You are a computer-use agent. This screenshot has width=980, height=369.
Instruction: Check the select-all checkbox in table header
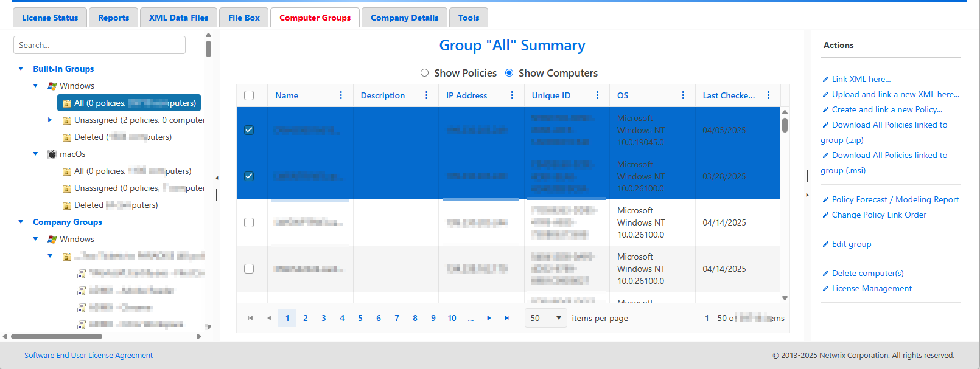click(x=249, y=95)
